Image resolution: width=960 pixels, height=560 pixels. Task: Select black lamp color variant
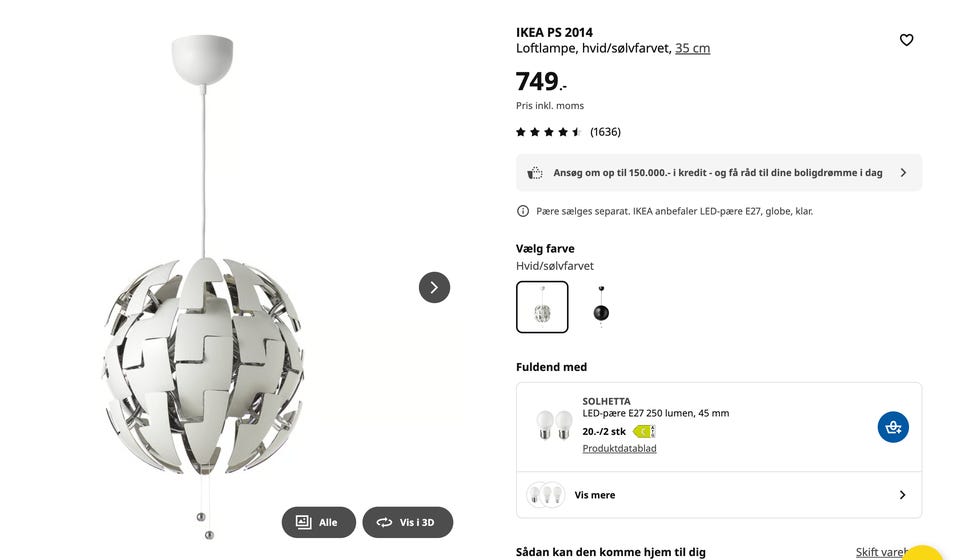[601, 307]
